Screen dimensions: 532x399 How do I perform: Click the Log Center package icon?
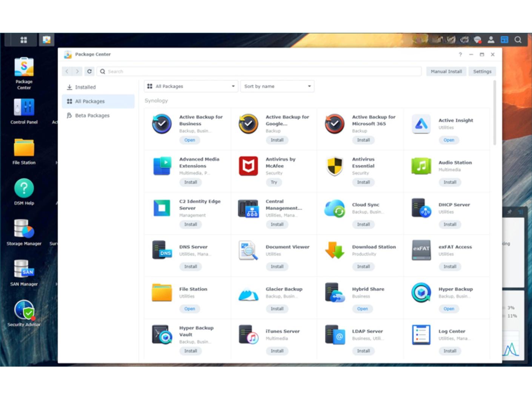[421, 334]
